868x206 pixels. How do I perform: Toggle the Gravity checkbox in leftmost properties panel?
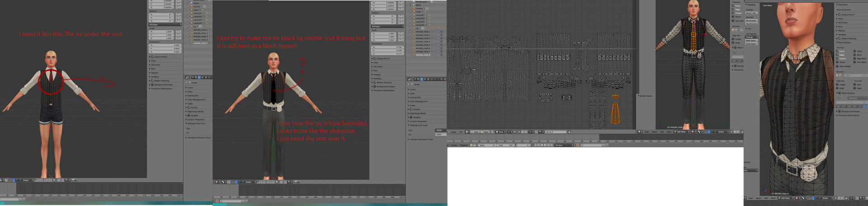pyautogui.click(x=189, y=108)
